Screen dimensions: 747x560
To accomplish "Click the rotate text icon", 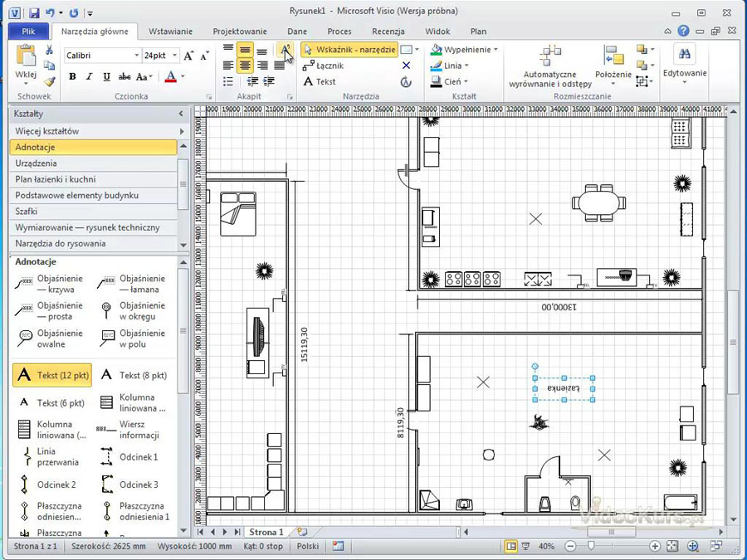I will pos(285,50).
